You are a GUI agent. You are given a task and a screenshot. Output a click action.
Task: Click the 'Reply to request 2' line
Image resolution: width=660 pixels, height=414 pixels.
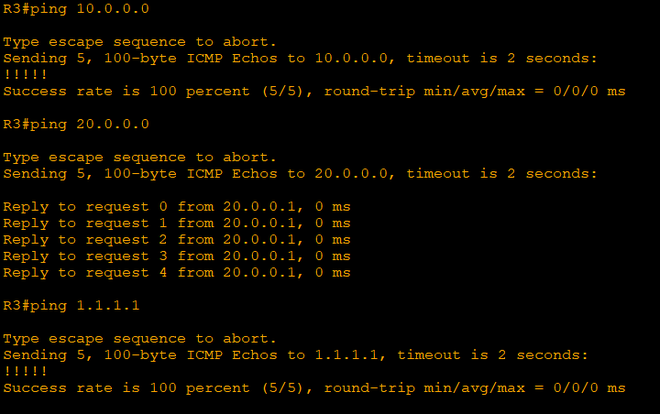click(x=176, y=239)
